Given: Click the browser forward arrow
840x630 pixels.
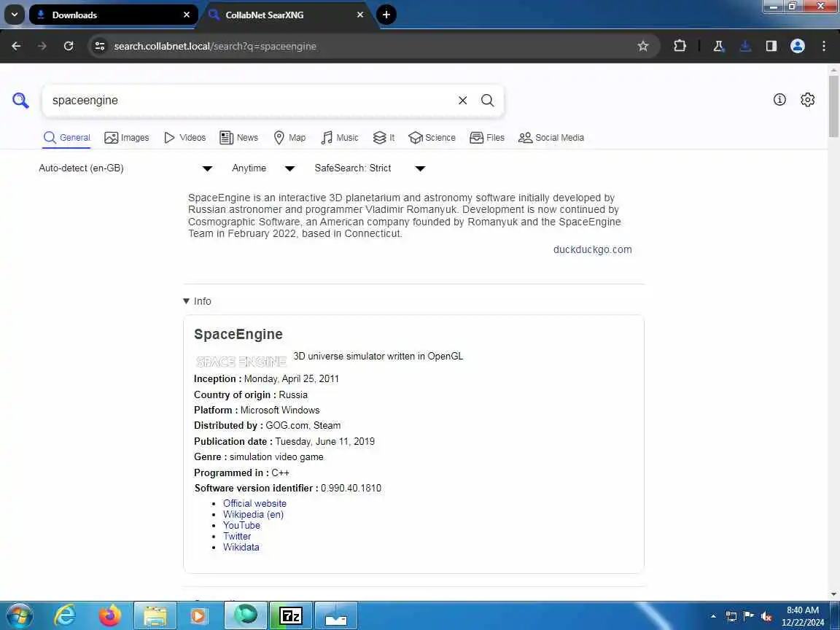Looking at the screenshot, I should pyautogui.click(x=42, y=46).
